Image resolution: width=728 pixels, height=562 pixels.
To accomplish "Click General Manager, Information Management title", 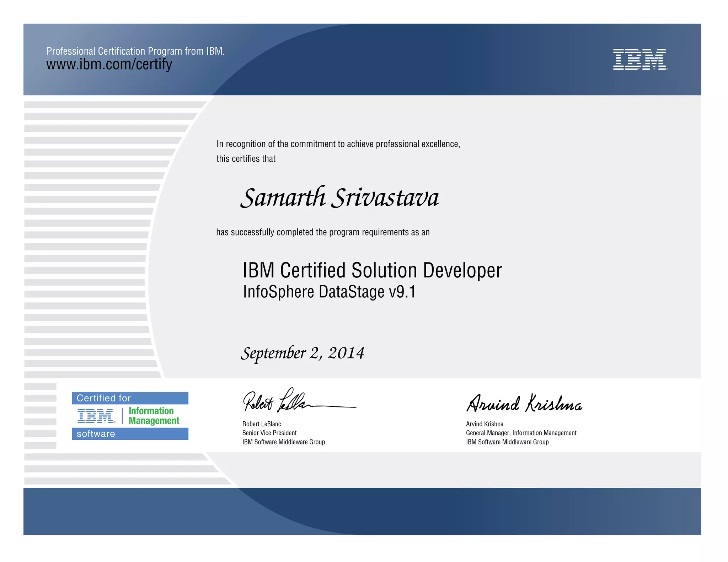I will [521, 433].
